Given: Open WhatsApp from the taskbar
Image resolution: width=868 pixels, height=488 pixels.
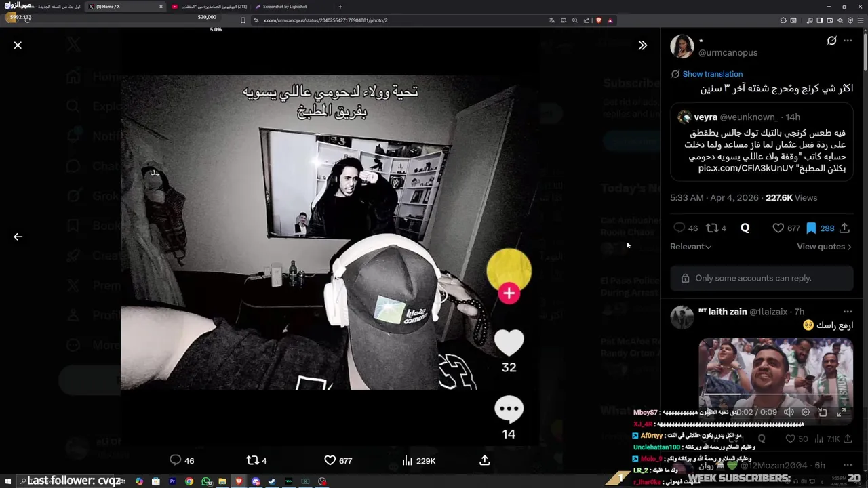Looking at the screenshot, I should pos(206,481).
